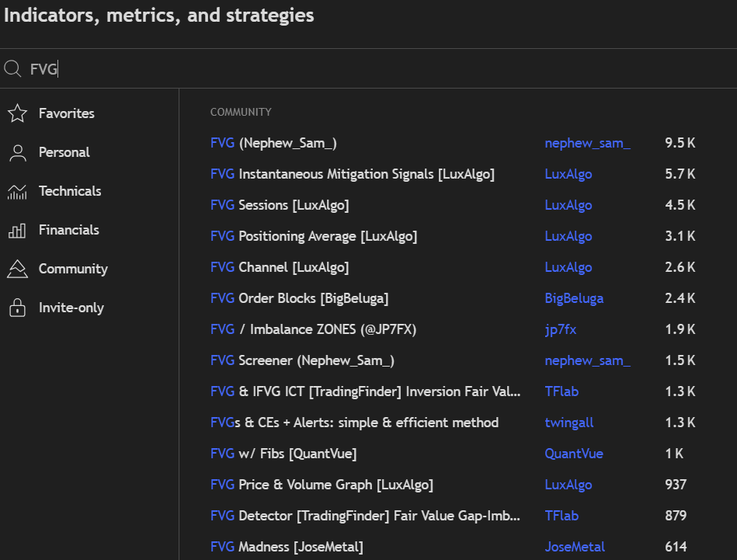Click the Community mountain icon
Image resolution: width=737 pixels, height=560 pixels.
click(17, 269)
